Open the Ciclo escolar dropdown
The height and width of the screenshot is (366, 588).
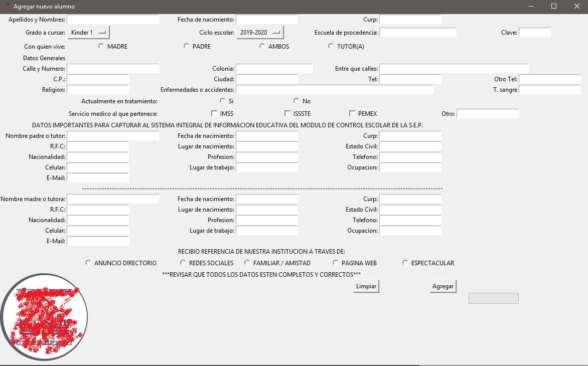tap(260, 33)
